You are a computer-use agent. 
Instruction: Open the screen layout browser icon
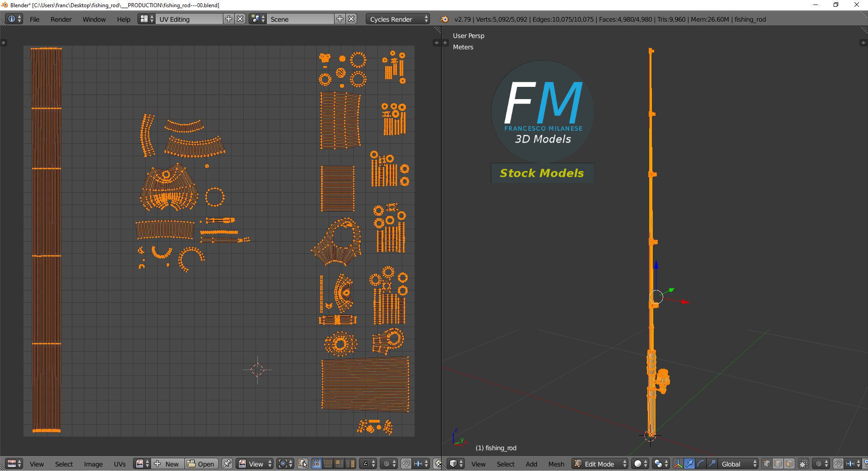pyautogui.click(x=146, y=19)
